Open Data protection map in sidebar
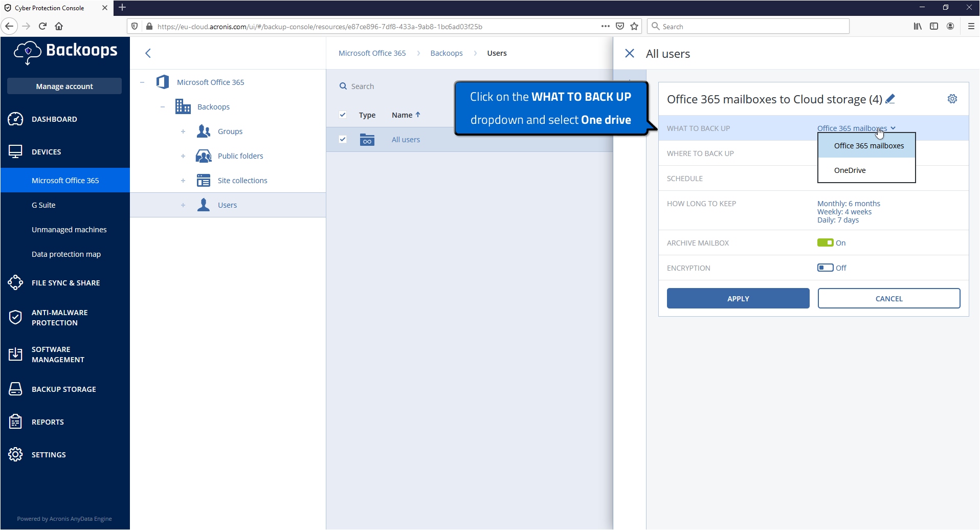This screenshot has width=980, height=530. tap(66, 254)
